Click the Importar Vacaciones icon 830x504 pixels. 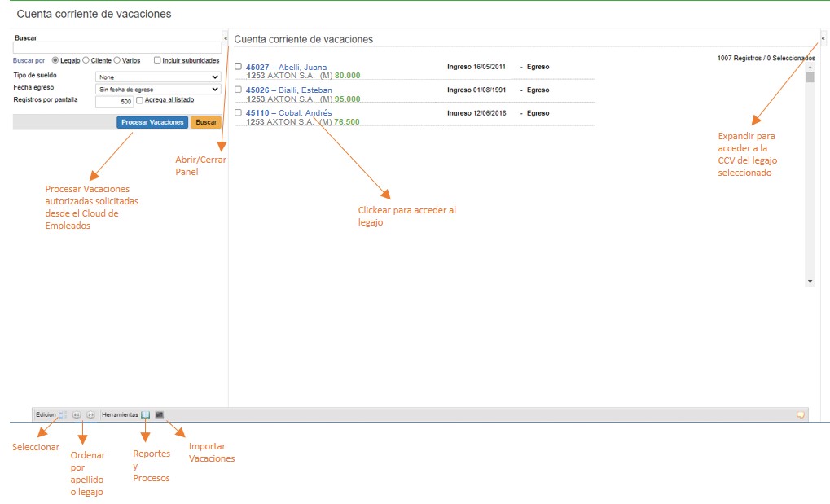click(x=160, y=414)
